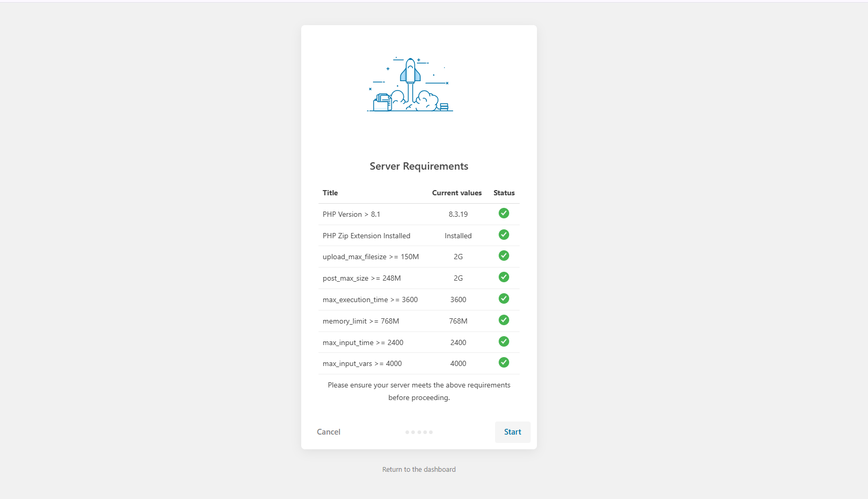Cancel the setup wizard
The height and width of the screenshot is (499, 868).
(328, 432)
